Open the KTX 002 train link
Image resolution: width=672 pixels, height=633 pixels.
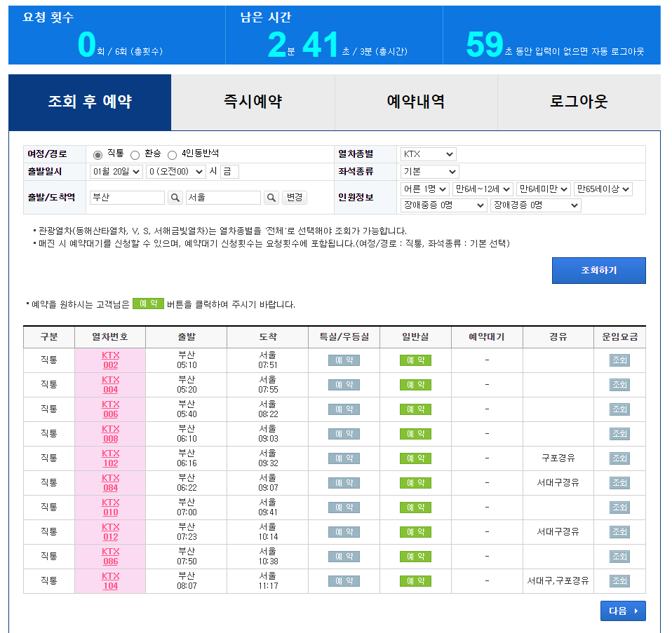(x=111, y=360)
